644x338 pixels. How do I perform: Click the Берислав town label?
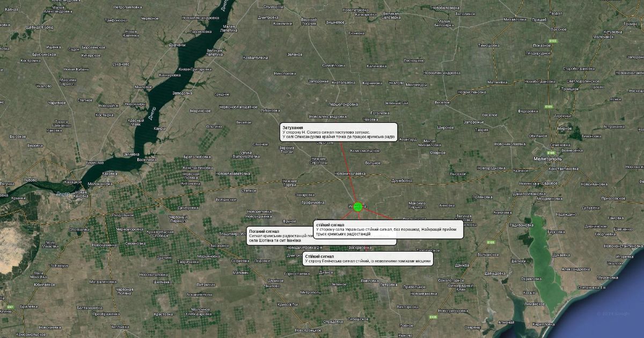[x=94, y=163]
